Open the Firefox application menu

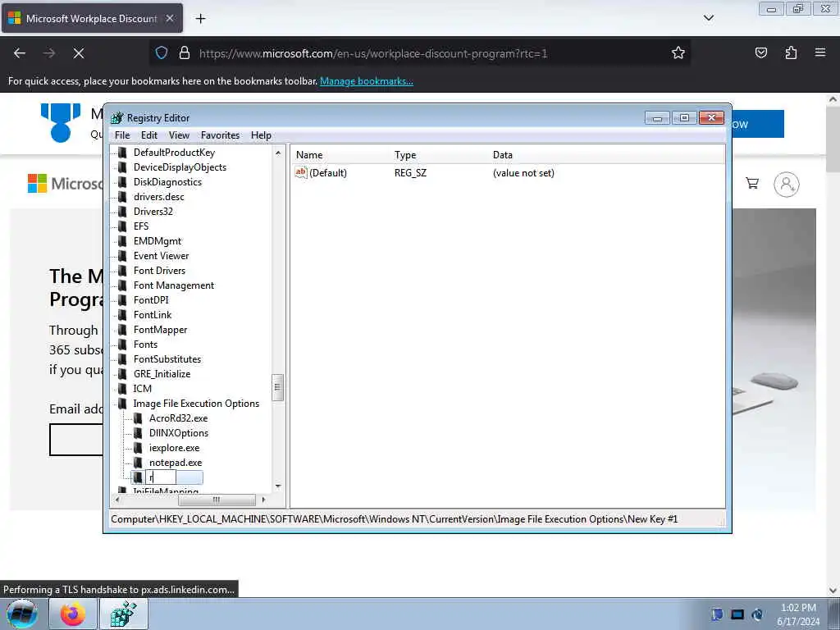coord(820,52)
